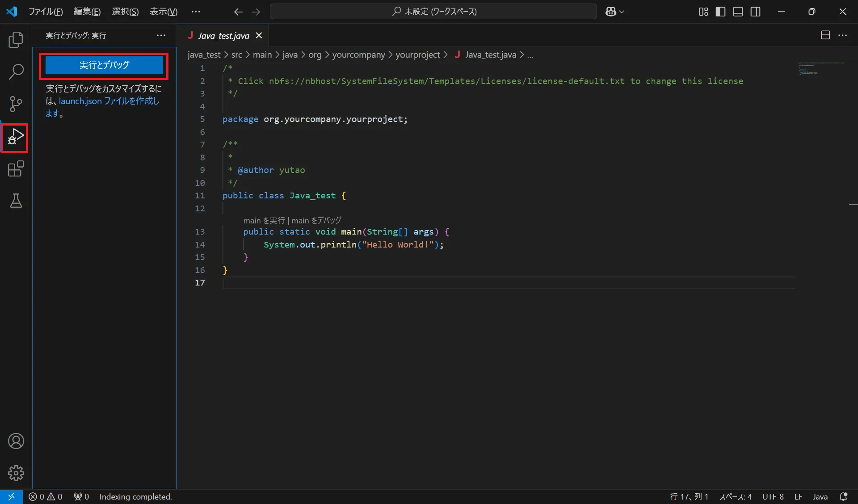Open Copilot chat icon in title bar
Viewport: 858px width, 504px height.
tap(610, 12)
